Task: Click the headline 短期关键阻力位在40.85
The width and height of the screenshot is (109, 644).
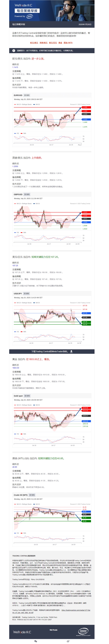Action: 51,458
